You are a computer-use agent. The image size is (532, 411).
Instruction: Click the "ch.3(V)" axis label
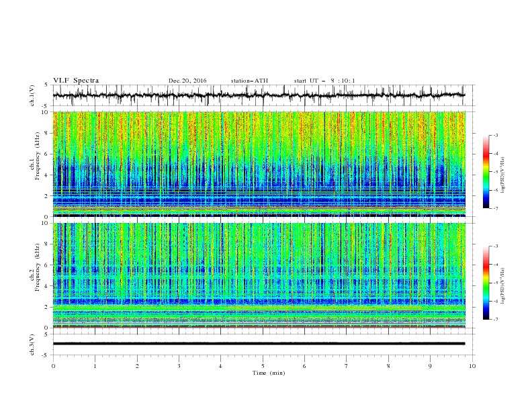click(x=32, y=345)
